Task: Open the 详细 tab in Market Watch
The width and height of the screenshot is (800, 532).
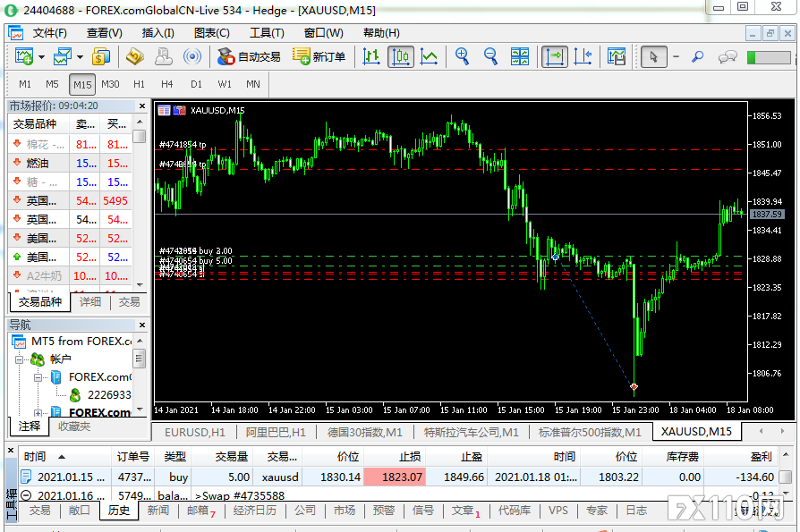Action: (90, 301)
